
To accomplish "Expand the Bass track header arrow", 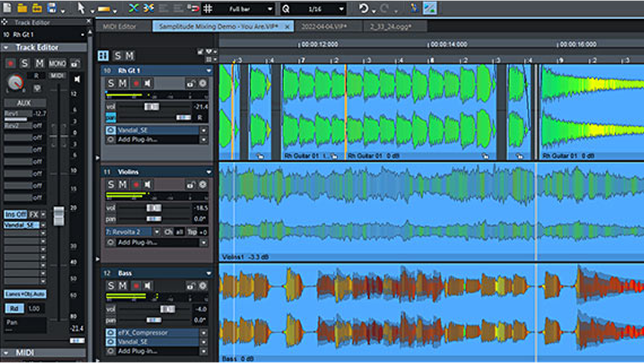I will coord(208,273).
